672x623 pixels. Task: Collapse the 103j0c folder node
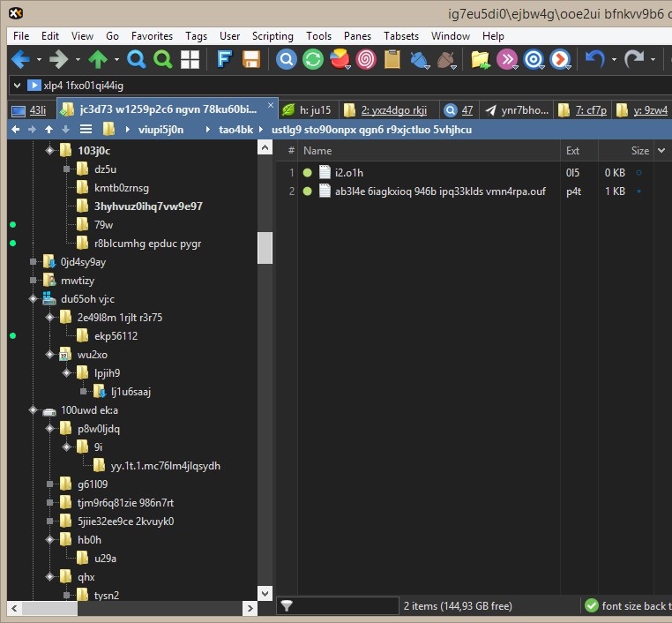tap(50, 151)
